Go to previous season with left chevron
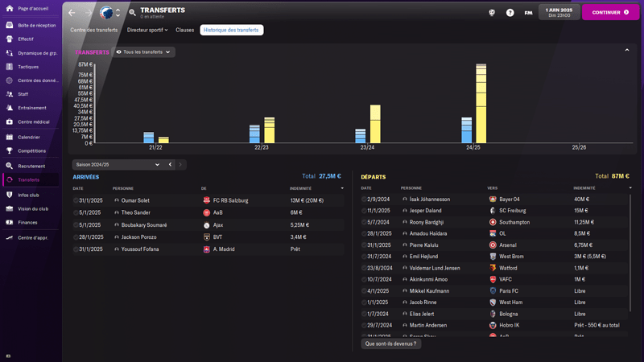 (170, 164)
